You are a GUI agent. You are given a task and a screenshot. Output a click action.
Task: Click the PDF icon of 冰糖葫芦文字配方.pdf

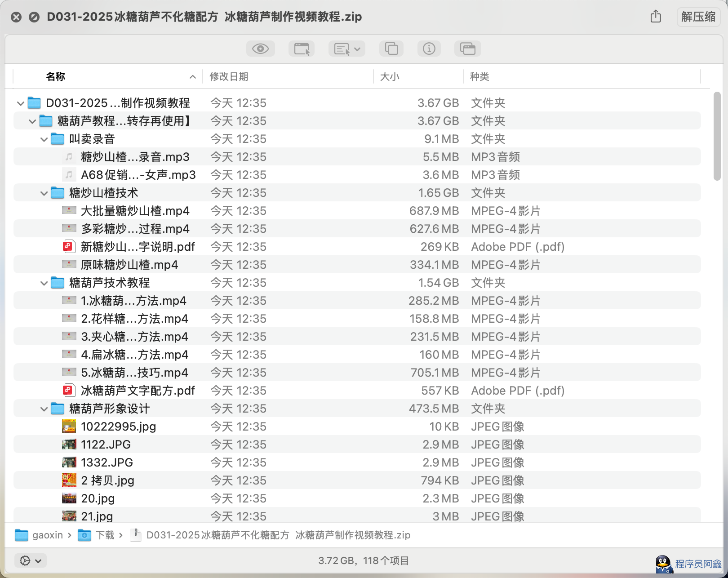tap(68, 390)
